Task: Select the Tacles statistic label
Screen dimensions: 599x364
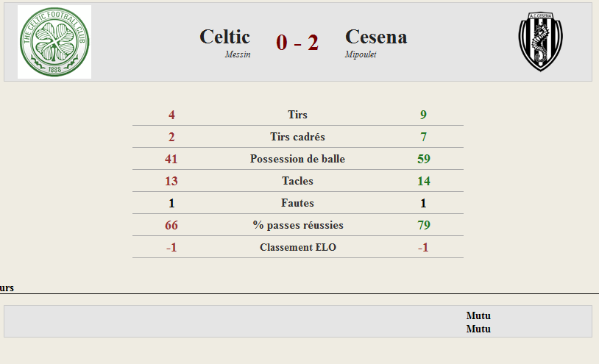Action: point(297,181)
